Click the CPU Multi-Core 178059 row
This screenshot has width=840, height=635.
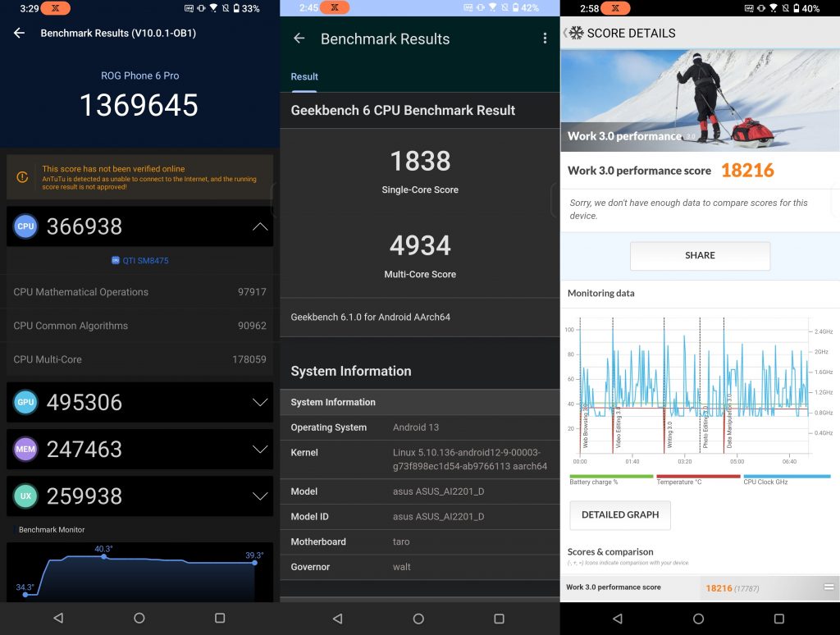[139, 359]
